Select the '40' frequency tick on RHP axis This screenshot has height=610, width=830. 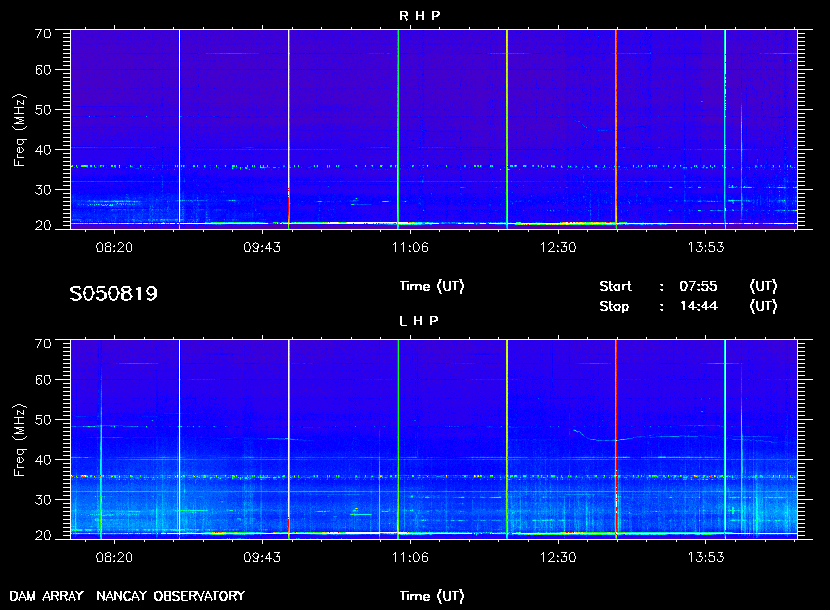tap(43, 150)
